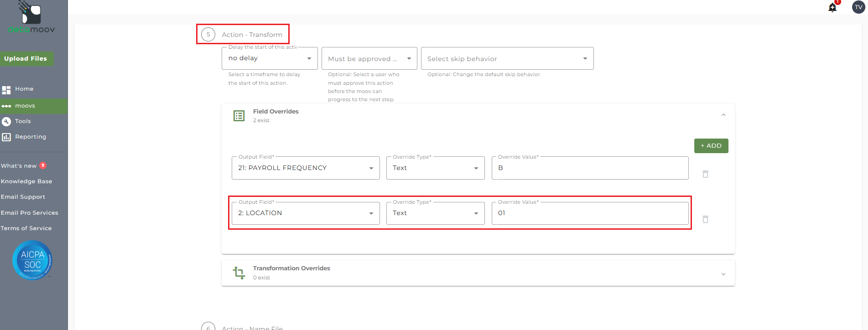Open the TV user avatar menu
The image size is (868, 330).
[x=858, y=7]
